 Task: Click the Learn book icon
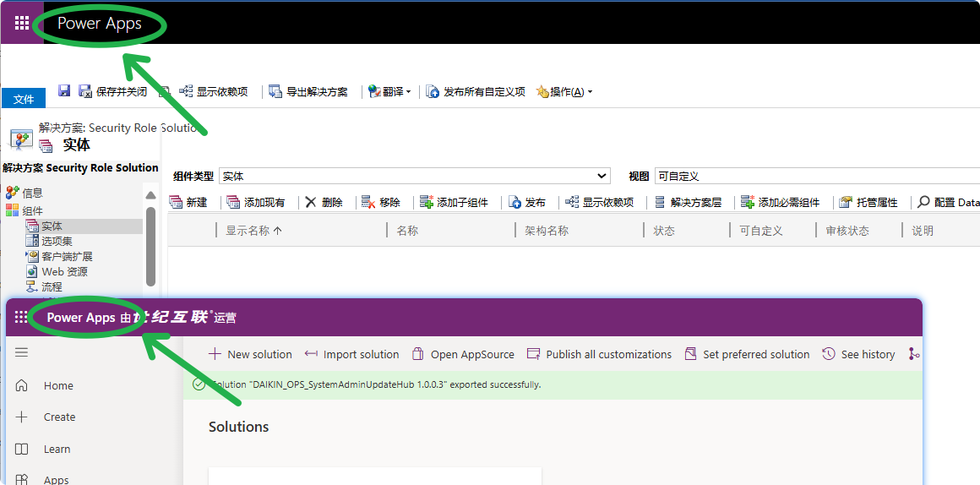(x=21, y=450)
